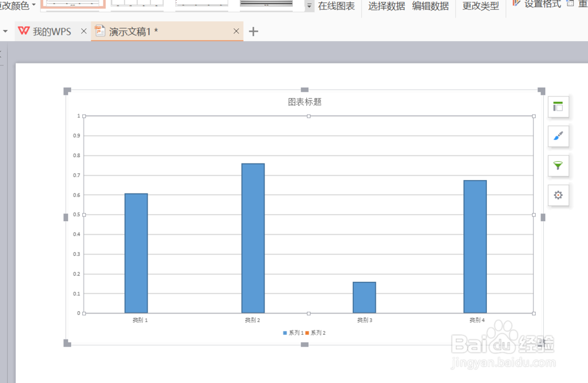Click the chart settings gear icon
588x383 pixels.
(x=557, y=195)
